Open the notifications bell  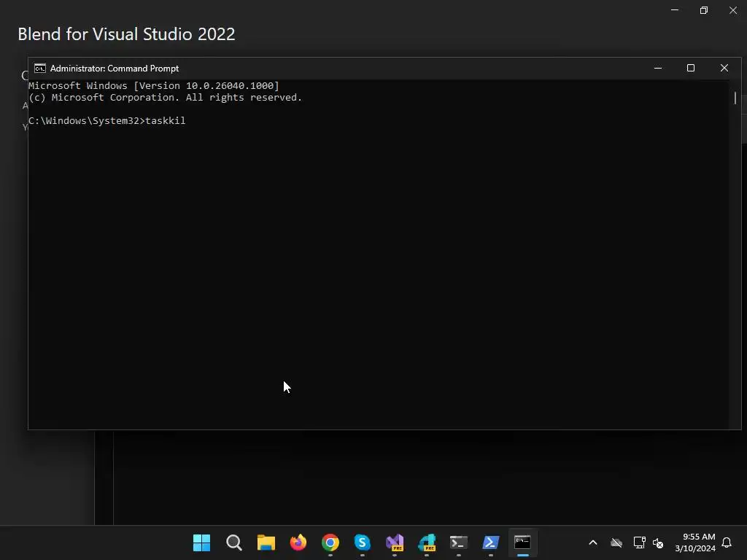(x=727, y=542)
